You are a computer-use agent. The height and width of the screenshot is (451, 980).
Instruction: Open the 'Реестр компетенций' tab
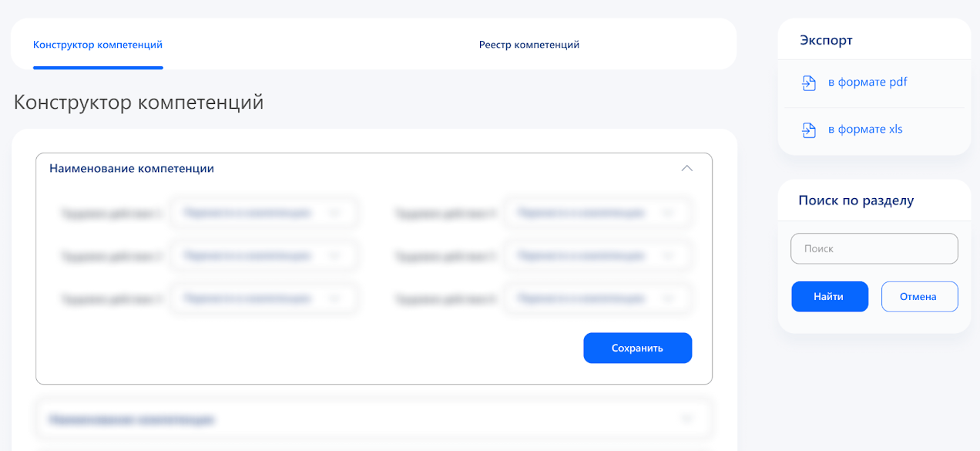[529, 45]
